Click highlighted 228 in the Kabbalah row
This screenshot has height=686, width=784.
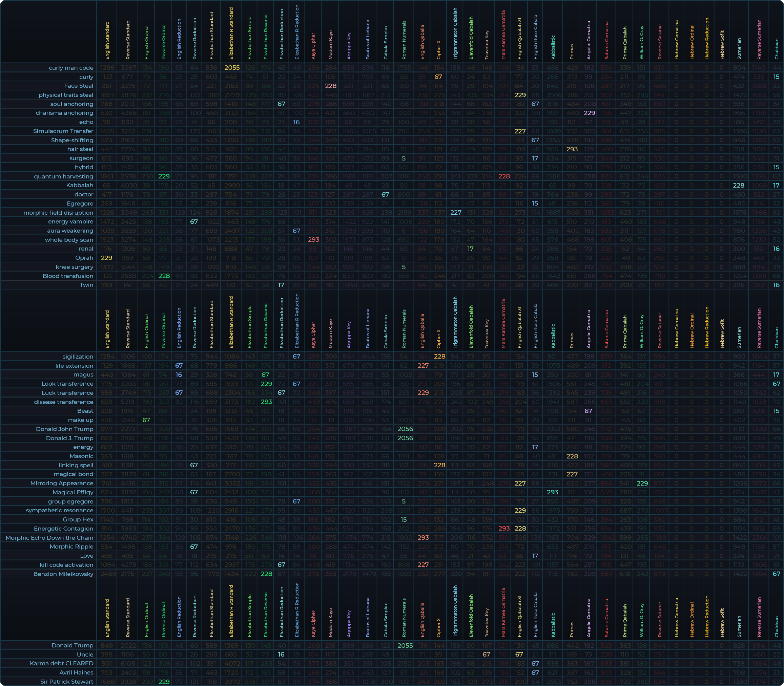[x=738, y=185]
